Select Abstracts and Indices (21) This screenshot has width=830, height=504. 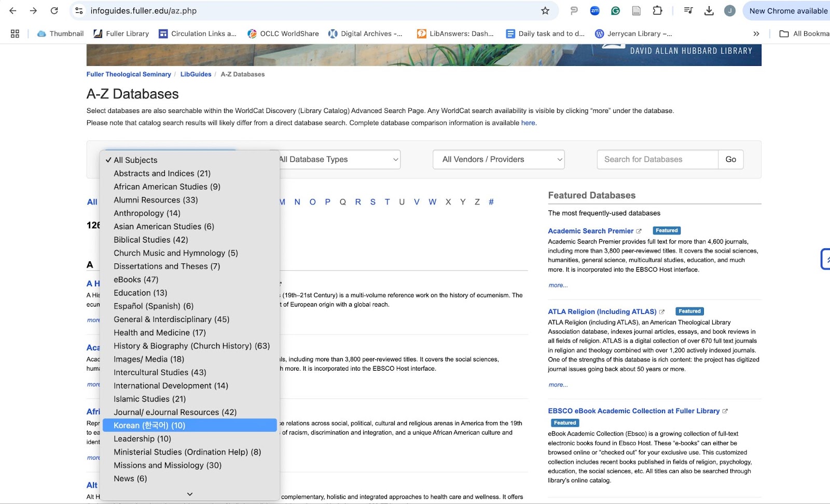pos(190,174)
